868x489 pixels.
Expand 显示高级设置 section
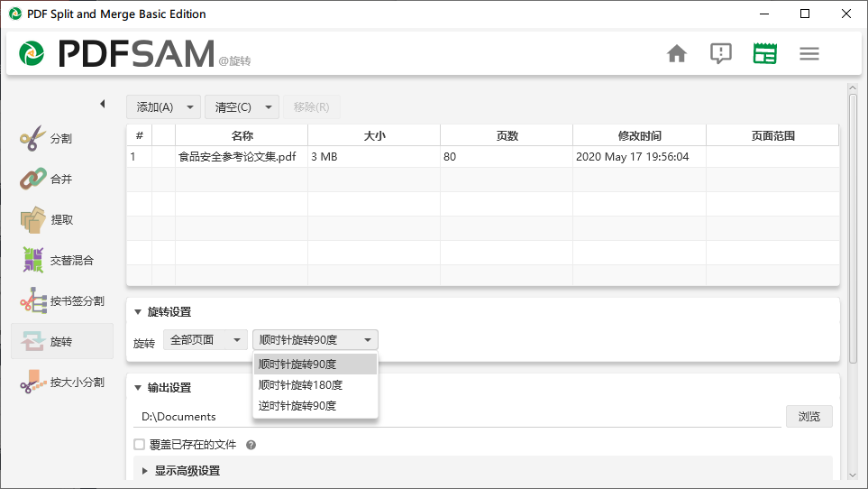(x=144, y=471)
